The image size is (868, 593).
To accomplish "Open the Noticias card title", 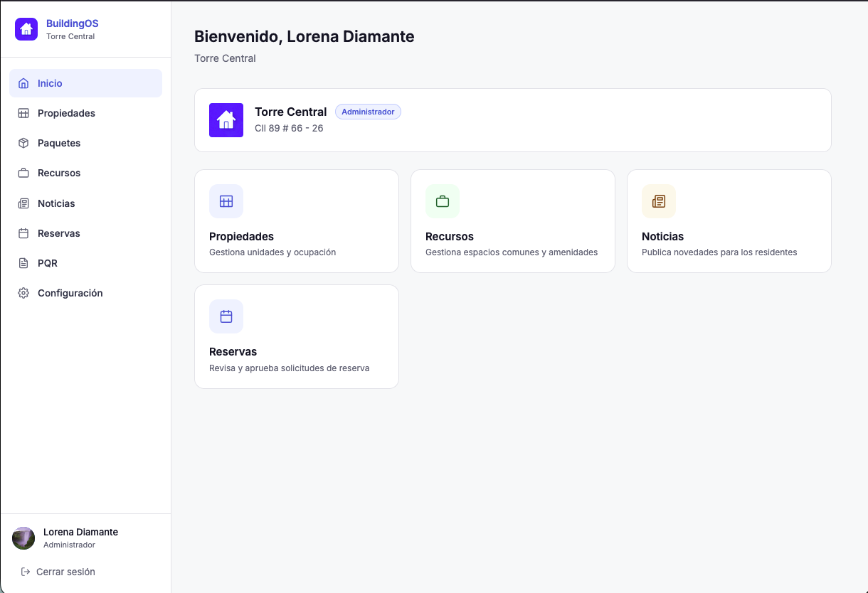I will pyautogui.click(x=662, y=237).
